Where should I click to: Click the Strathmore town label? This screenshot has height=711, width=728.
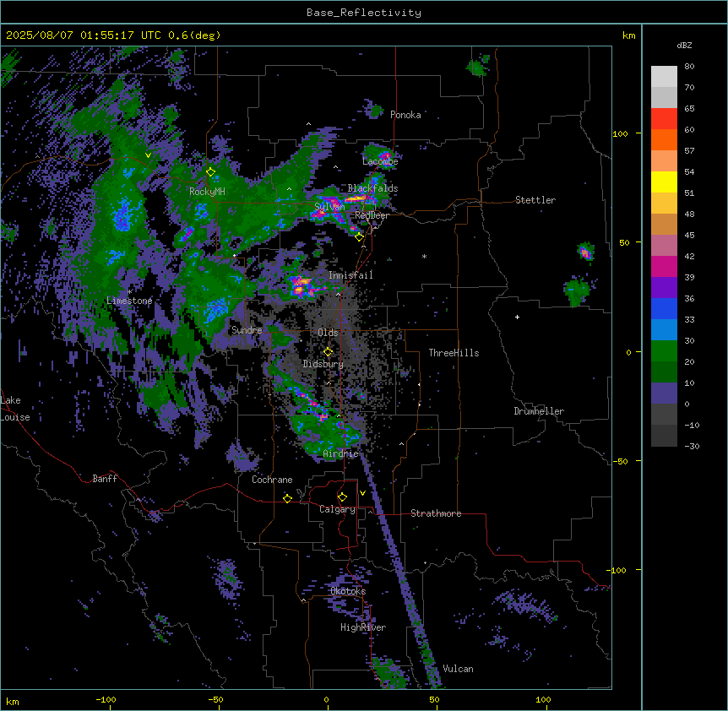tap(436, 513)
